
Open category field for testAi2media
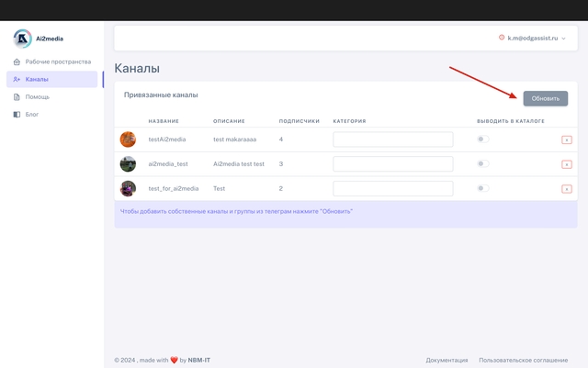click(x=392, y=139)
